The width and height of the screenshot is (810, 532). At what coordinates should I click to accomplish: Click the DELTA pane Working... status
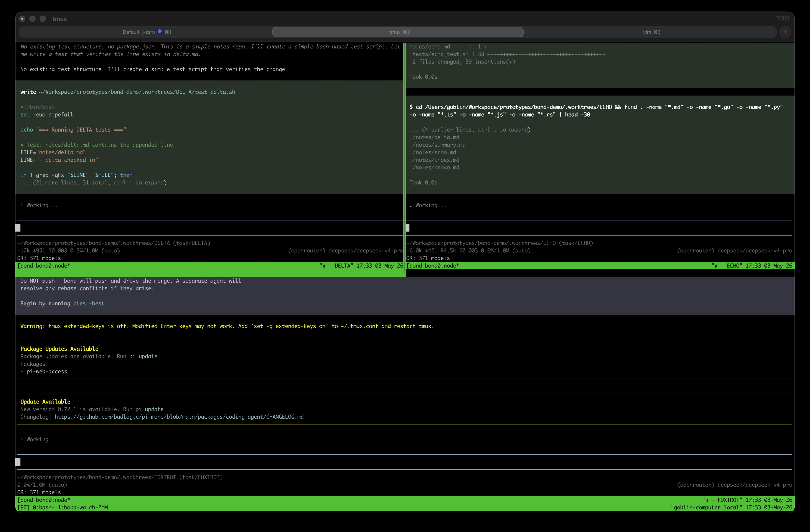[39, 205]
